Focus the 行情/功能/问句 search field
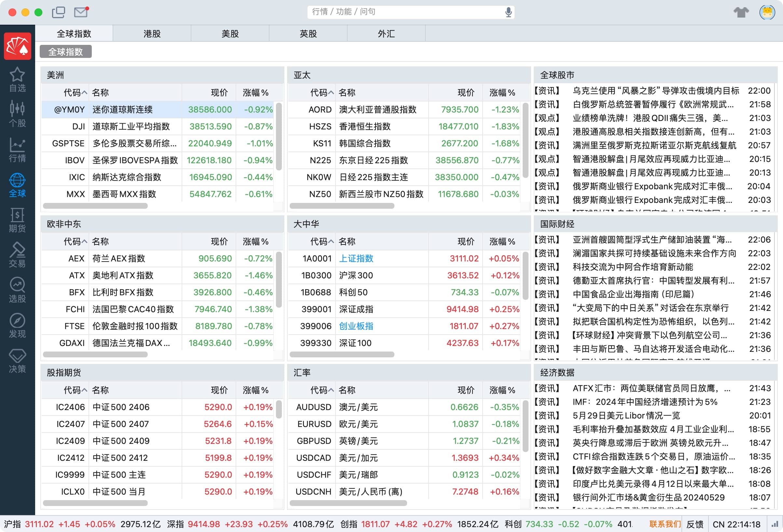 [411, 12]
